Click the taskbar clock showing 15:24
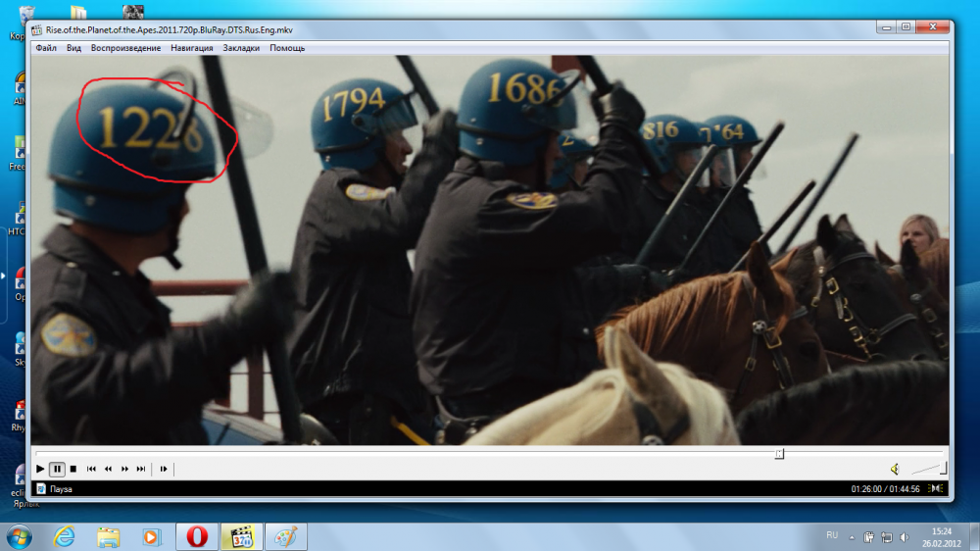Screen dimensions: 980x551 [x=941, y=537]
